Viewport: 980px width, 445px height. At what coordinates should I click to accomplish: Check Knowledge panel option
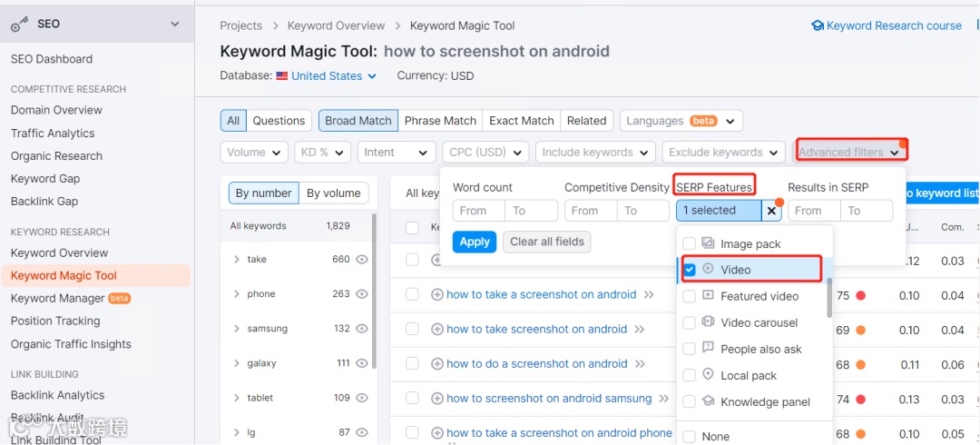pos(689,401)
